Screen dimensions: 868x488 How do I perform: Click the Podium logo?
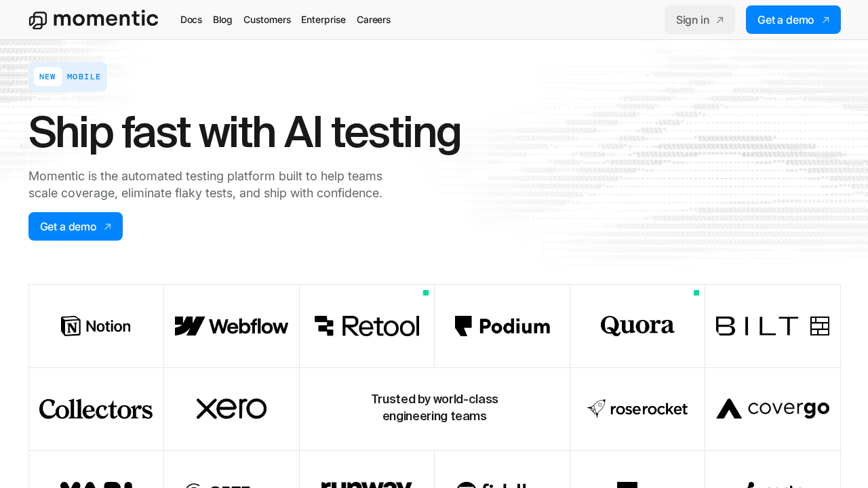coord(502,326)
